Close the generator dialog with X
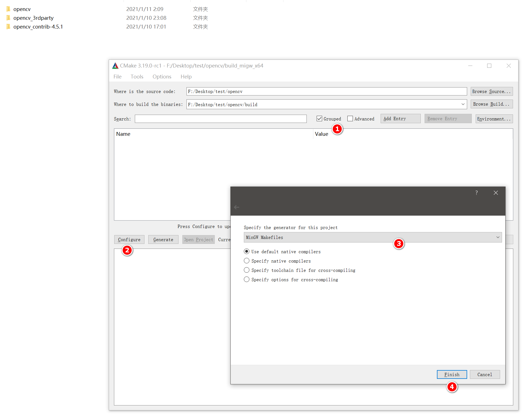This screenshot has height=420, width=527. [496, 193]
